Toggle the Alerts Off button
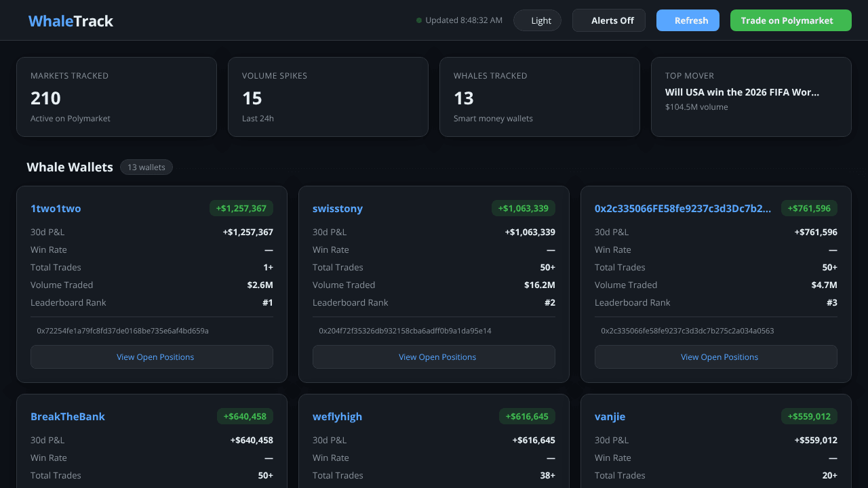 coord(609,20)
